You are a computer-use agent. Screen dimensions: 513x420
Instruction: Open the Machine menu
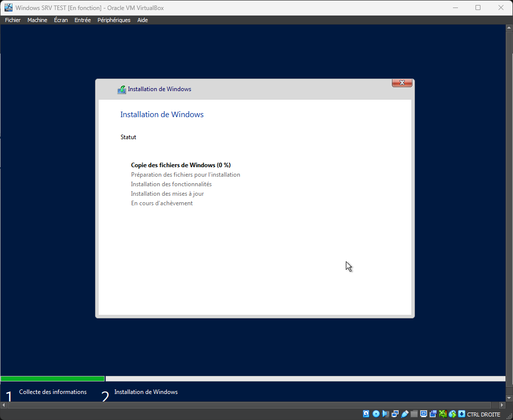click(37, 20)
